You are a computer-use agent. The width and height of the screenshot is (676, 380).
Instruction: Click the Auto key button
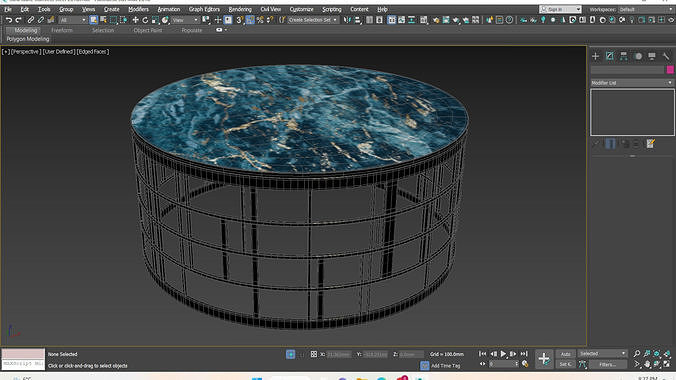[565, 354]
